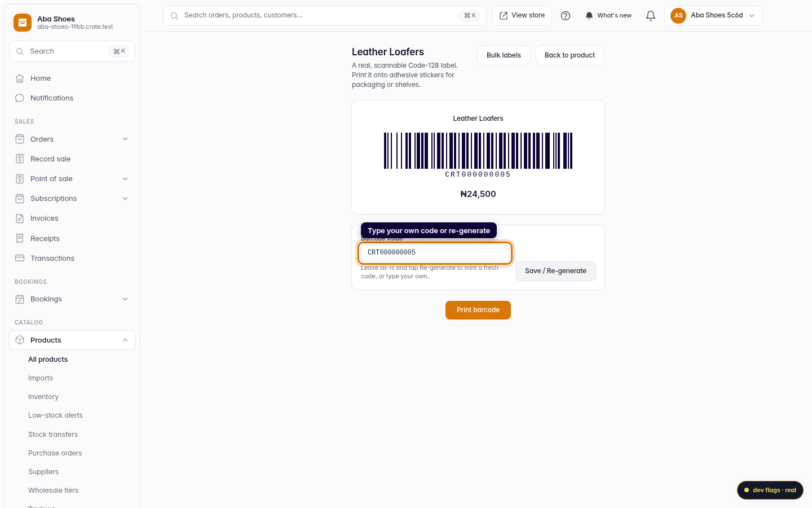812x508 pixels.
Task: Click the notification bell icon in header
Action: (651, 16)
